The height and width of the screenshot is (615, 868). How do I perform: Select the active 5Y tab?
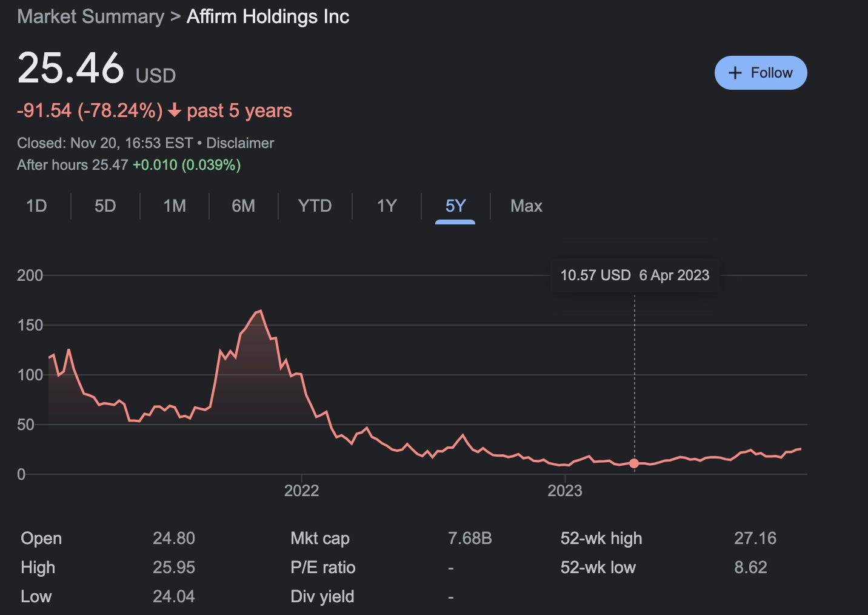coord(455,206)
